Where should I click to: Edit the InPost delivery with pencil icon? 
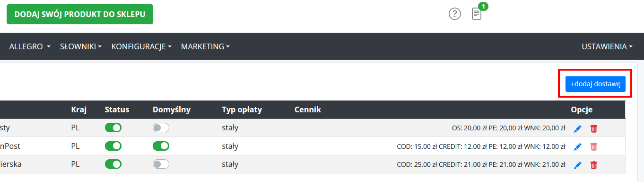pos(577,147)
